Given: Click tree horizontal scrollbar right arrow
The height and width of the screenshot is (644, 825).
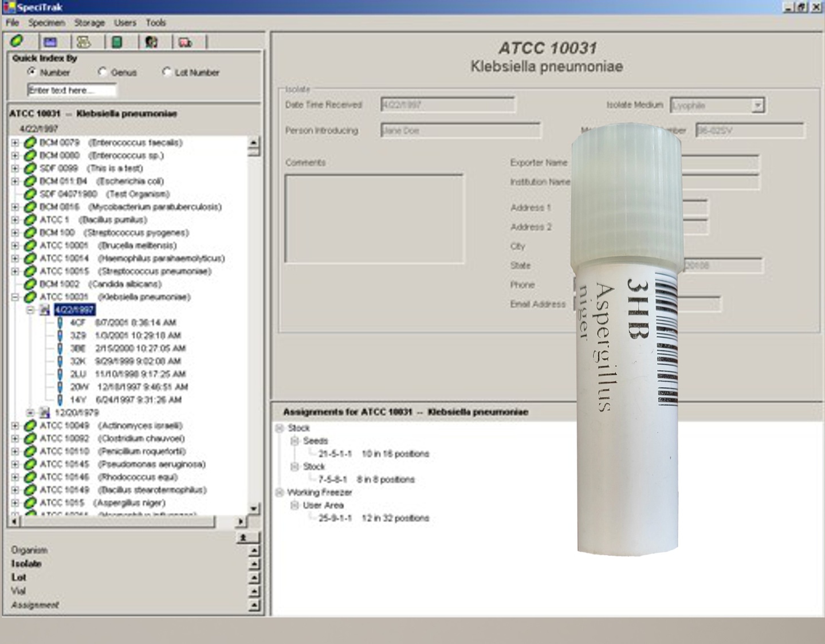Looking at the screenshot, I should (241, 521).
